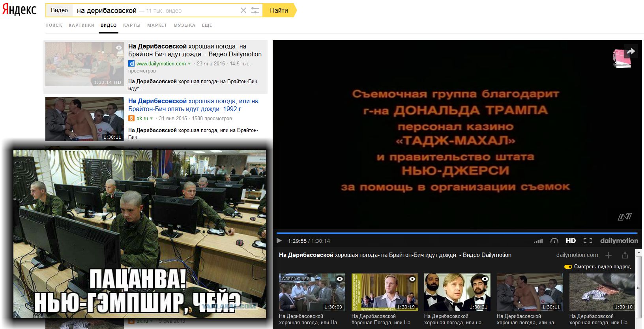Click the '1588 просмотров' view count text
The width and height of the screenshot is (644, 329).
212,119
